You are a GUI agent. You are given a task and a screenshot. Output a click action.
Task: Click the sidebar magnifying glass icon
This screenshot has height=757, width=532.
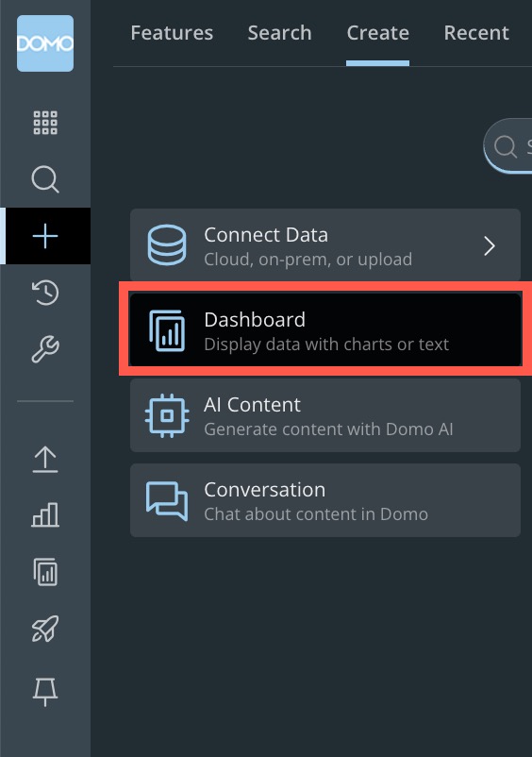tap(45, 179)
